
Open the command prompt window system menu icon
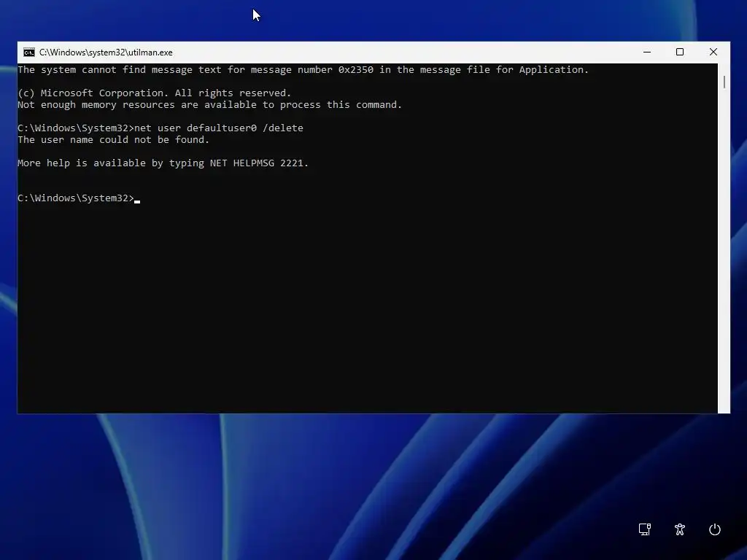(29, 52)
